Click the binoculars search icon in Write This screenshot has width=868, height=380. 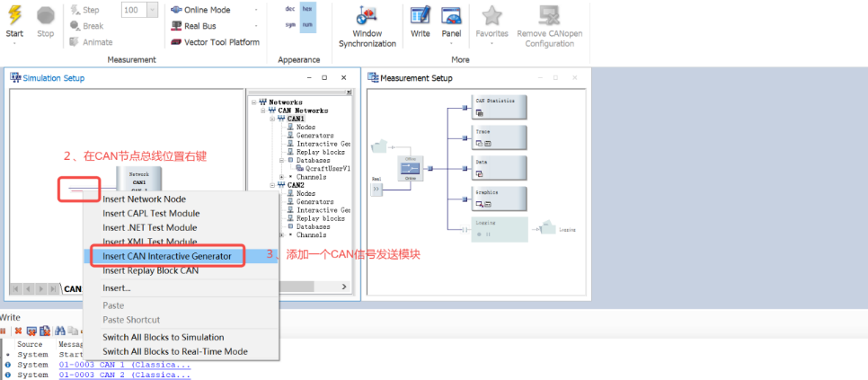click(60, 331)
